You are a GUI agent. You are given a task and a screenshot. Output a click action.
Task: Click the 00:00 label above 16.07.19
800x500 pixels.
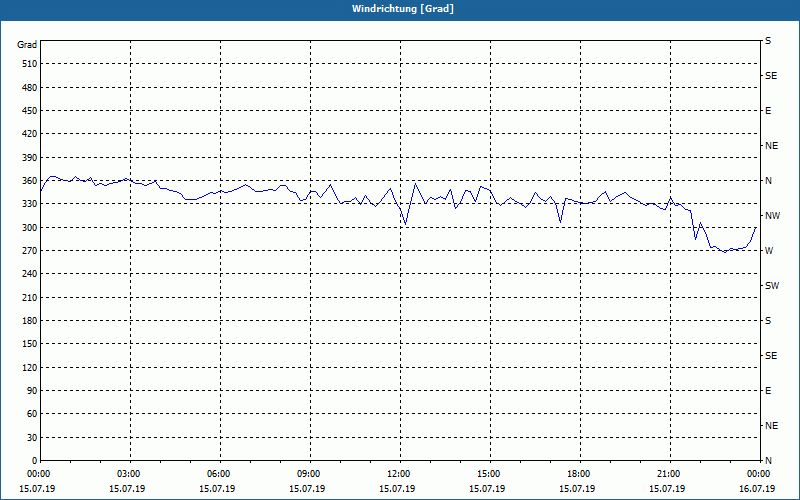[759, 474]
